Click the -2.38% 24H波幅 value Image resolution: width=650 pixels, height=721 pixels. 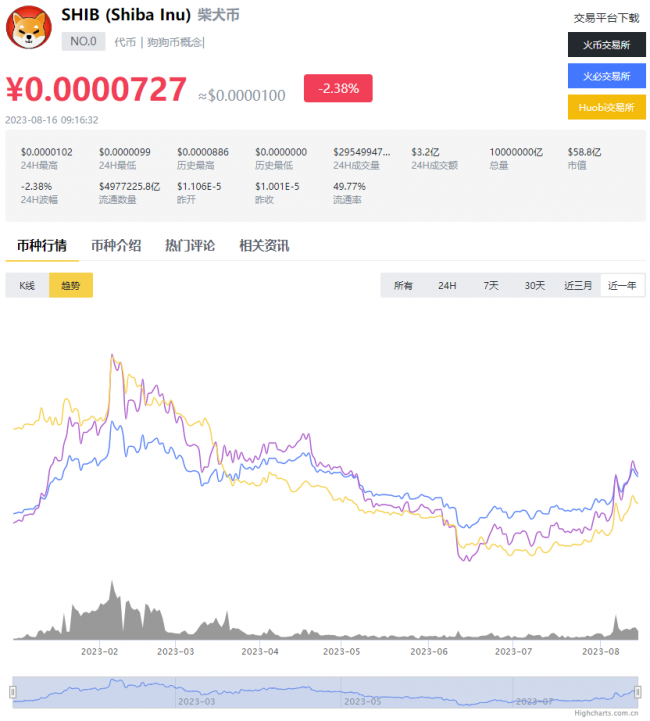point(36,186)
